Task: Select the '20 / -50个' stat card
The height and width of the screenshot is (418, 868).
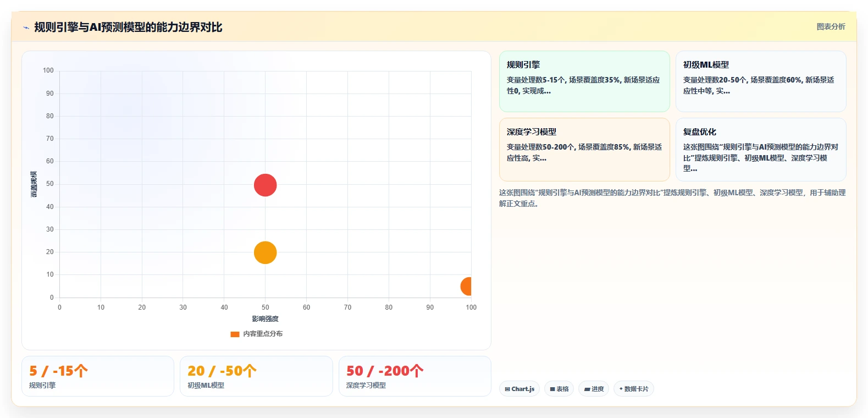Action: [256, 376]
